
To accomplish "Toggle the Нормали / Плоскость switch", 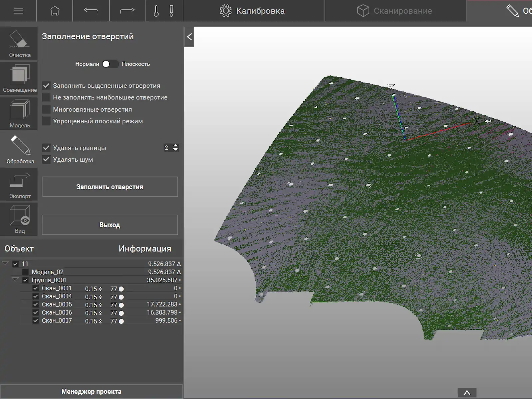I will 110,64.
